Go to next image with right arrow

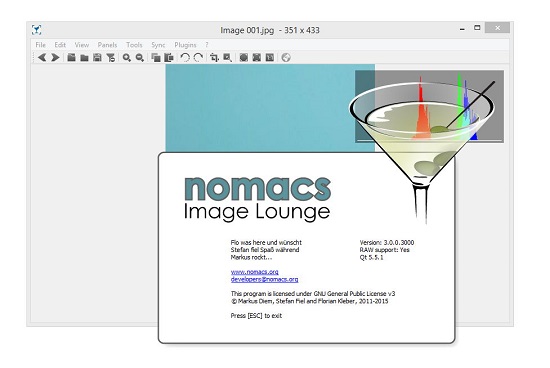tap(55, 58)
